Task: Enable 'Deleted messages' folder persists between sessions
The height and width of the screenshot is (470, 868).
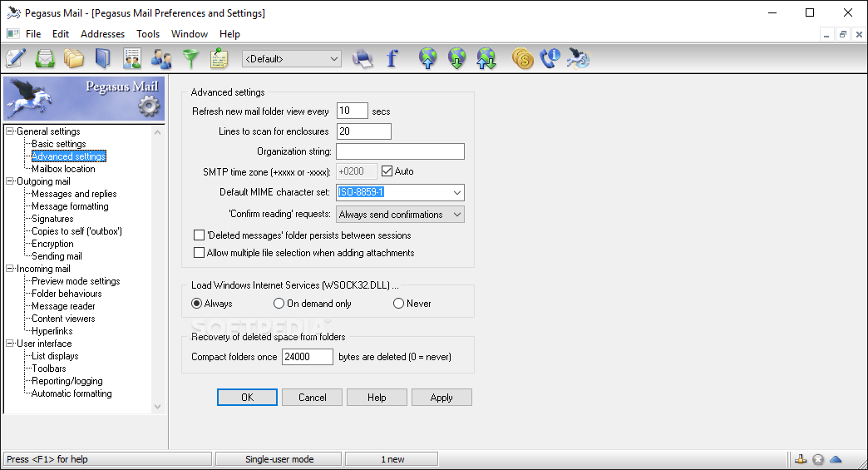Action: click(199, 235)
